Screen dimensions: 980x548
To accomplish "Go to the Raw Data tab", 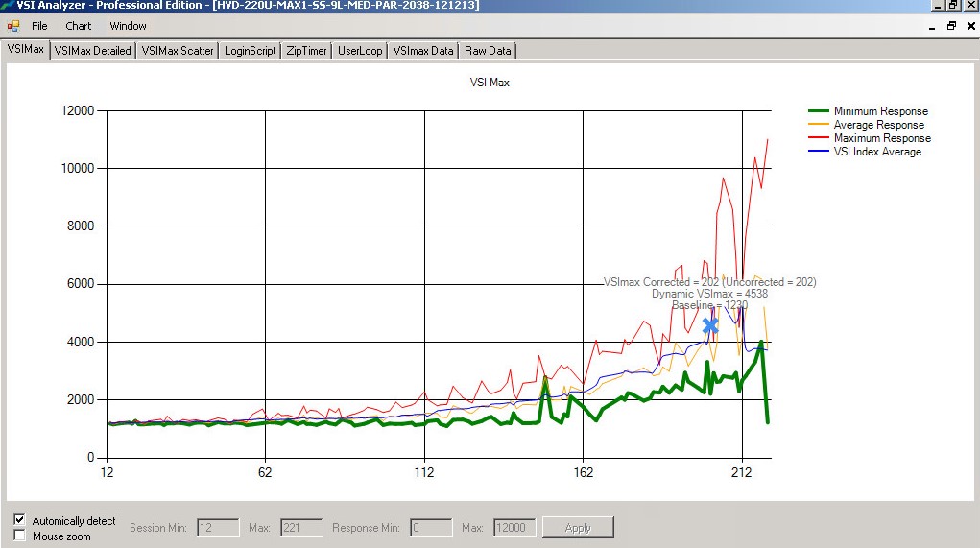I will [x=488, y=51].
